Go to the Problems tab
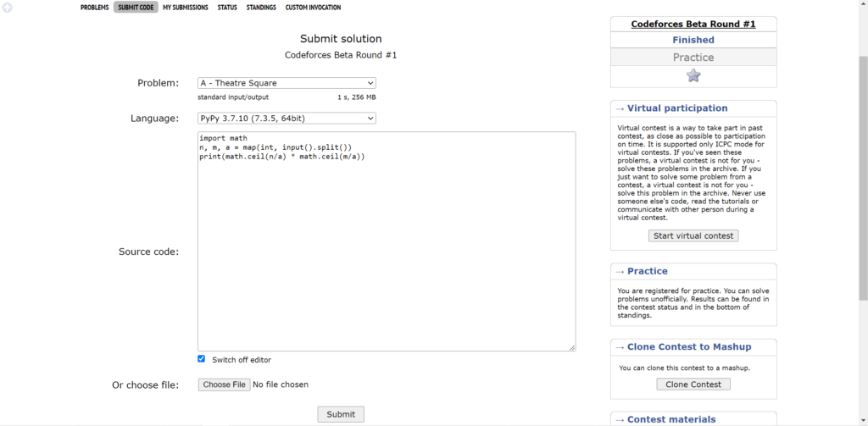868x426 pixels. 94,8
